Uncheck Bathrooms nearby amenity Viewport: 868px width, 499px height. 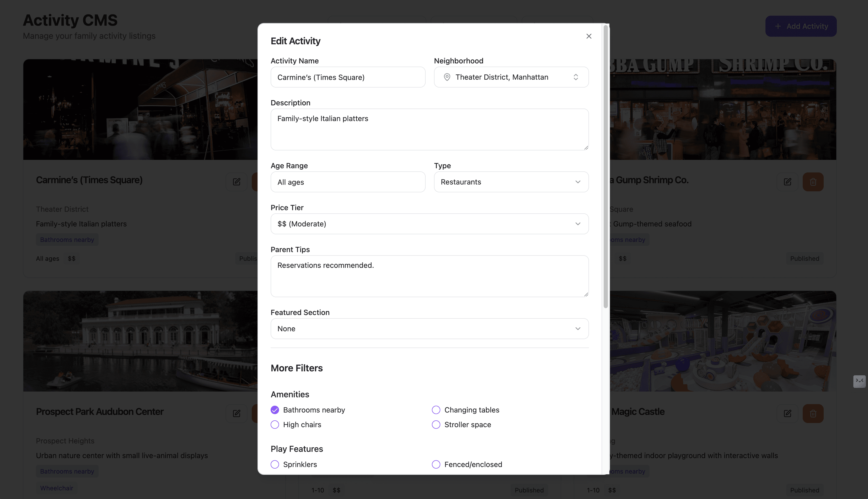coord(275,410)
